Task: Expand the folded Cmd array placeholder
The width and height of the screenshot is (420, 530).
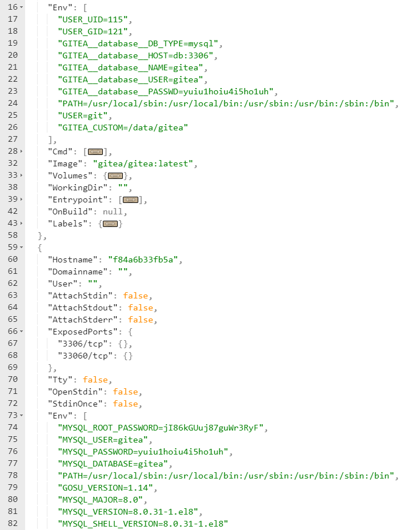Action: (95, 152)
